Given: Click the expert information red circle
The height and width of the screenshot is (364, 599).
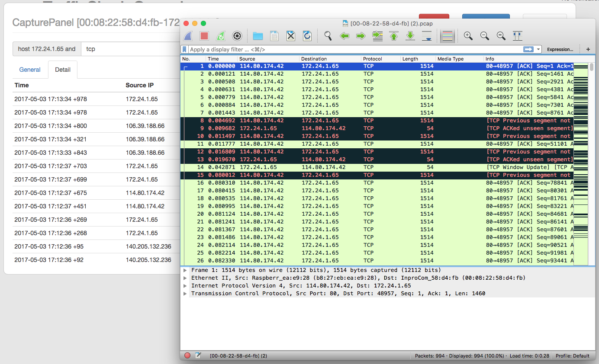Looking at the screenshot, I should click(187, 356).
